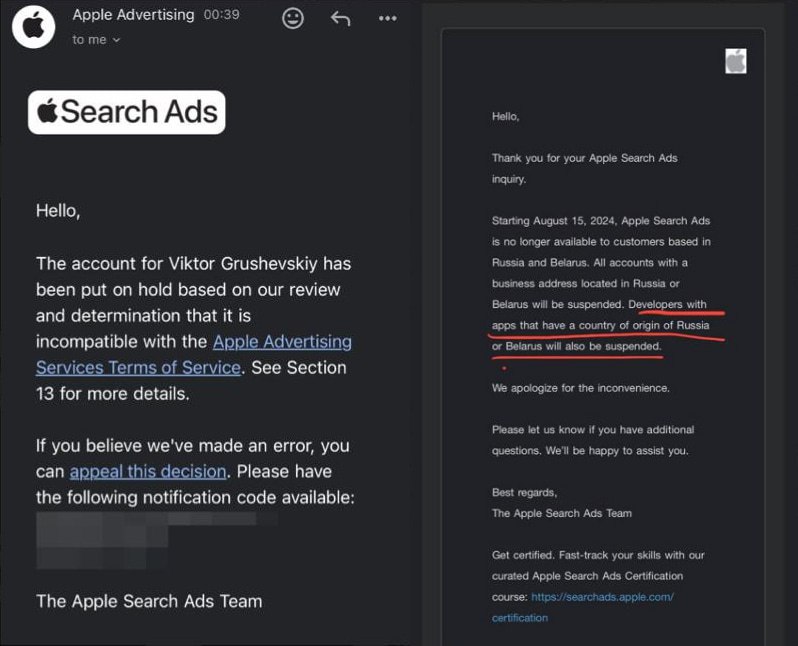Click the 'Apple Advertising' sender name
Image resolution: width=798 pixels, height=646 pixels.
133,15
